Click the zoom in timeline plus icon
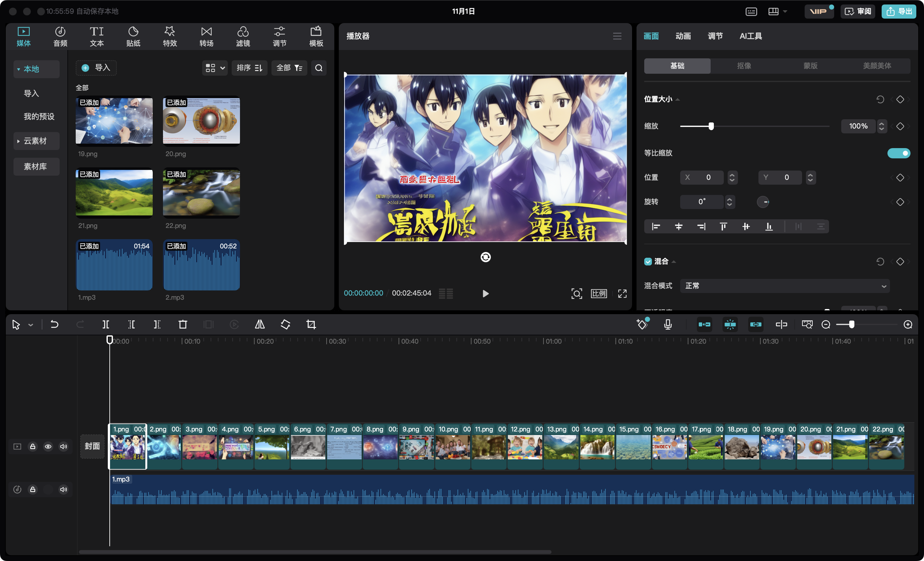Image resolution: width=924 pixels, height=561 pixels. pos(908,324)
